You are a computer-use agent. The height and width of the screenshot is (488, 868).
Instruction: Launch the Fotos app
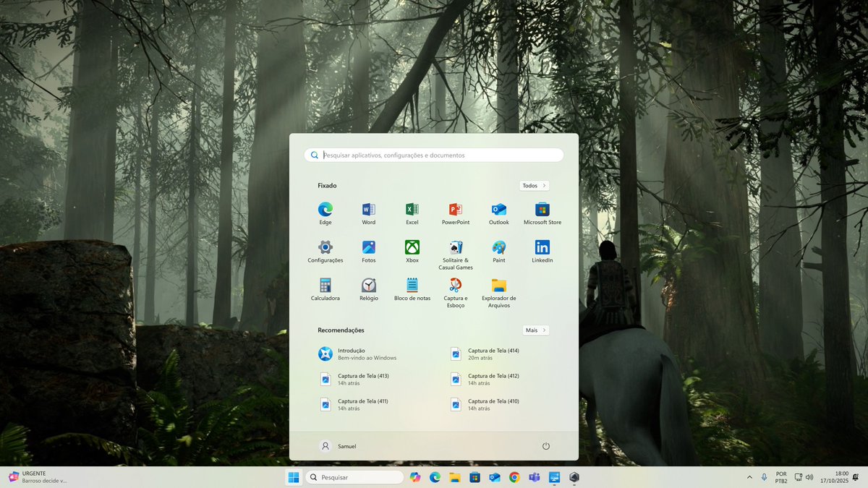coord(369,251)
